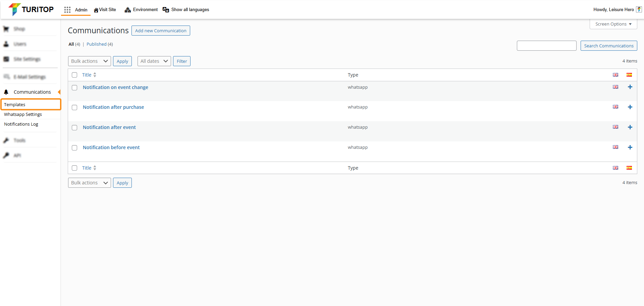Toggle the select-all checkbox in header
This screenshot has height=306, width=644.
[x=74, y=75]
